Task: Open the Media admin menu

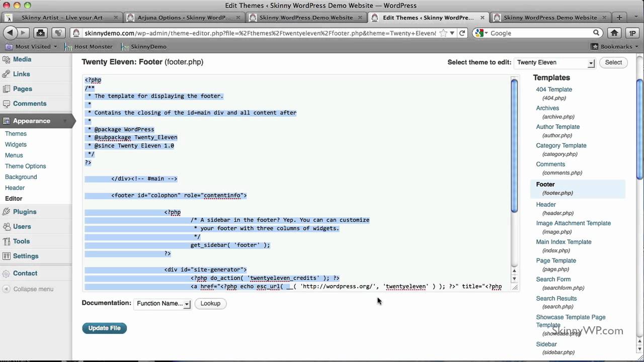Action: tap(22, 59)
